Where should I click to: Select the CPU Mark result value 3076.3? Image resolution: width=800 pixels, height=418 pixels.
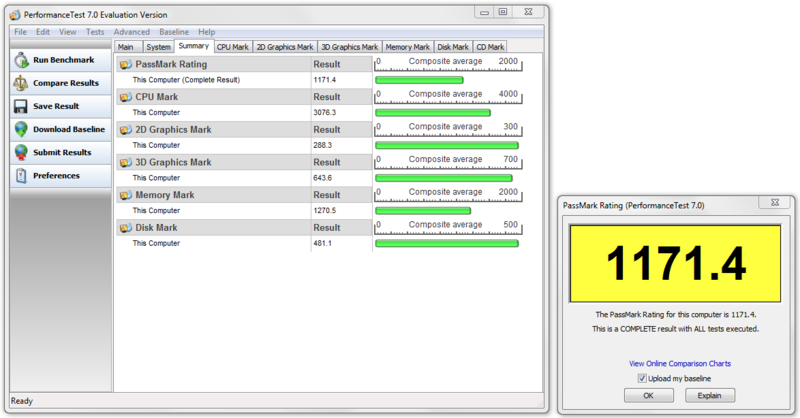[x=324, y=112]
